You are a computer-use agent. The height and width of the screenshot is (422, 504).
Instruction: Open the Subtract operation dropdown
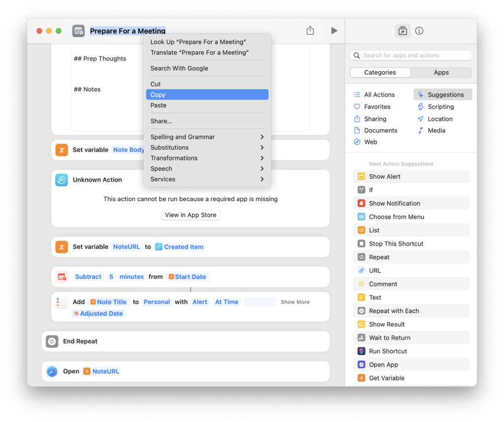pos(88,277)
